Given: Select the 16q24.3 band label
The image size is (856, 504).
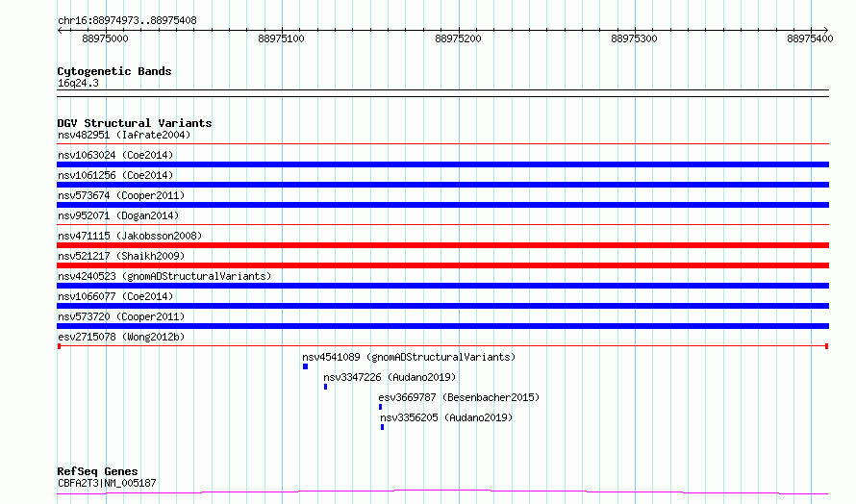Looking at the screenshot, I should (x=78, y=83).
